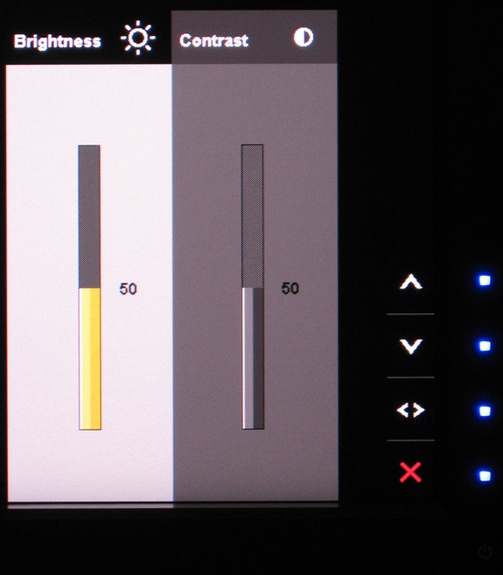This screenshot has width=503, height=575.
Task: Tap the blue button beside red X
Action: [485, 476]
